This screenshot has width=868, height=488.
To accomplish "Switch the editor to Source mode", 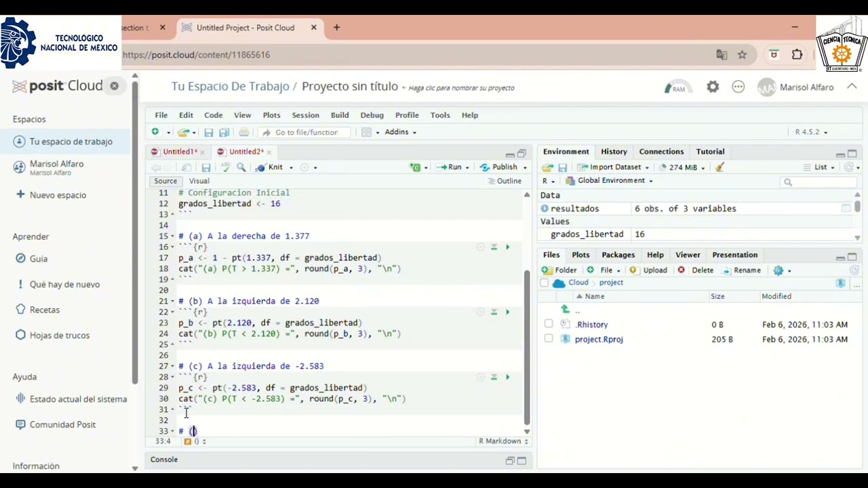I will coord(165,181).
